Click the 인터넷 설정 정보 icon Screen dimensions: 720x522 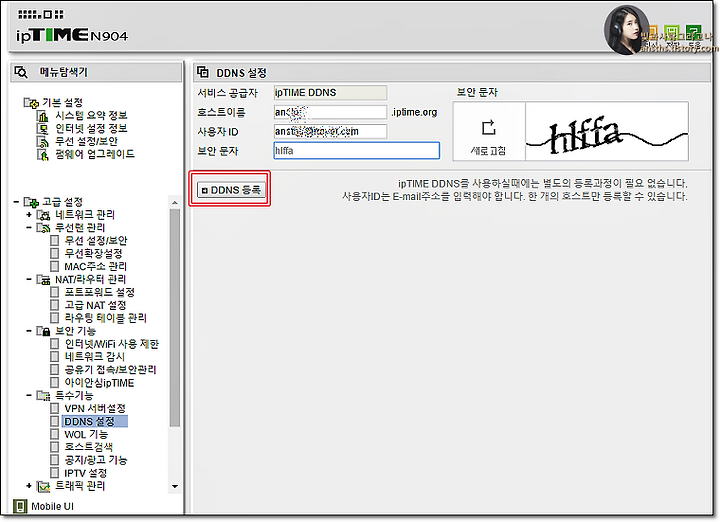click(x=43, y=129)
